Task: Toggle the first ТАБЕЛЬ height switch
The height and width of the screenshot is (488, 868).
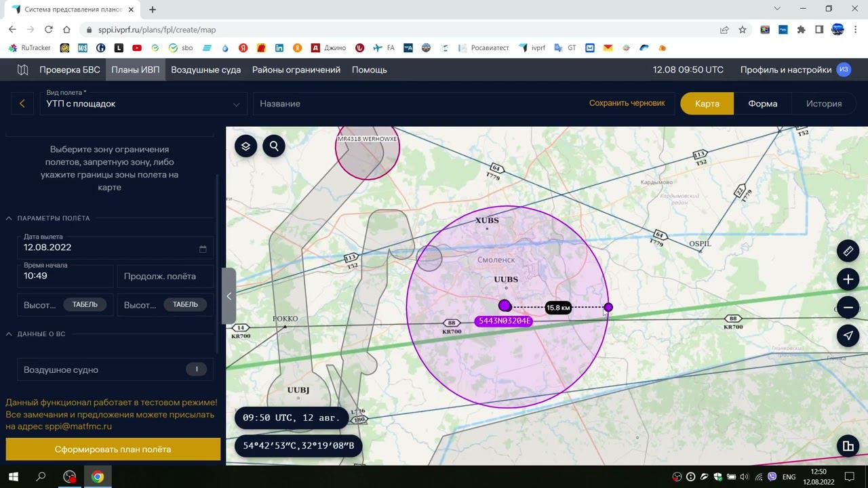Action: click(x=85, y=304)
